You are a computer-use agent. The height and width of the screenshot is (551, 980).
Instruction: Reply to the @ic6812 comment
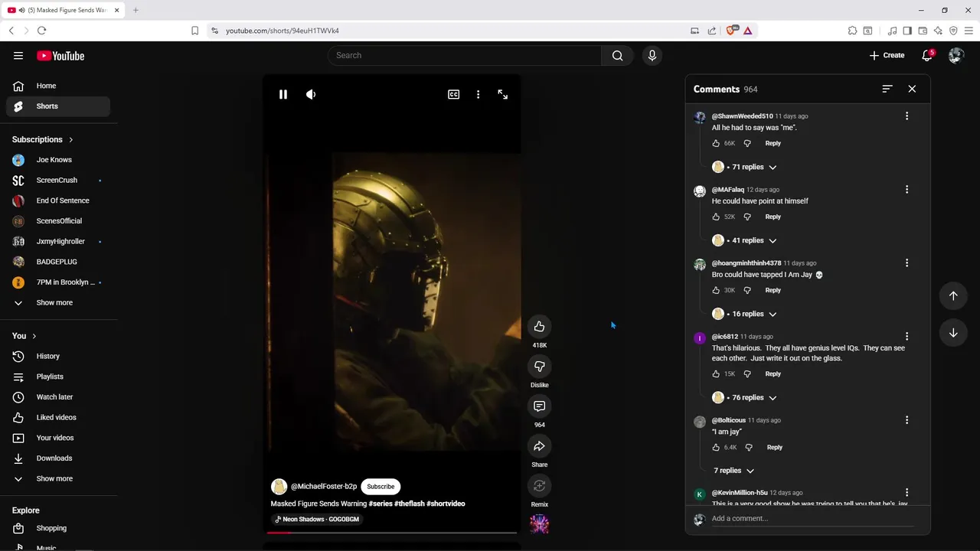773,374
